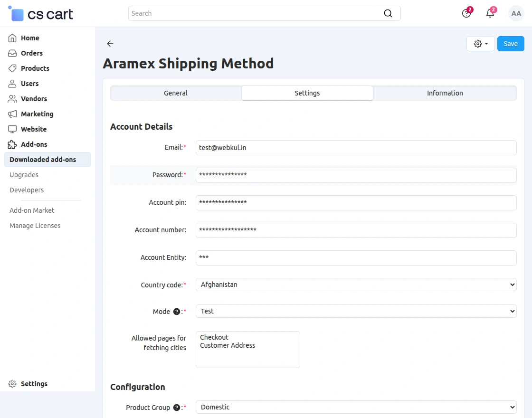Click the Mode help question icon
The image size is (532, 418).
click(176, 312)
